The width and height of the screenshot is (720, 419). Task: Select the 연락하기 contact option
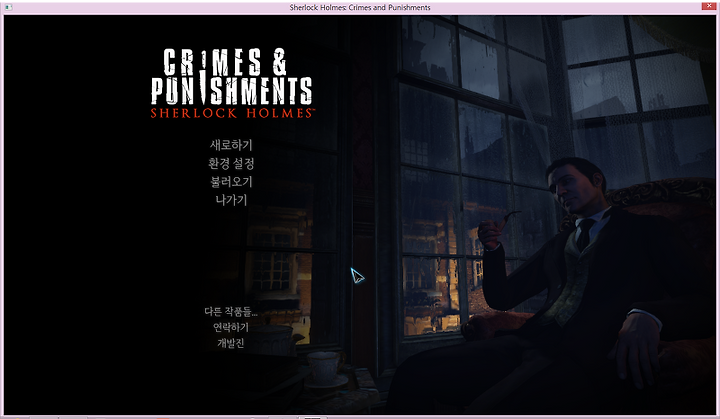pos(231,327)
